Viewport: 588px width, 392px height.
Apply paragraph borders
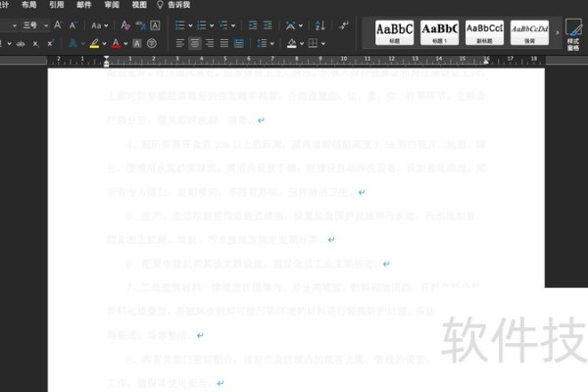313,44
